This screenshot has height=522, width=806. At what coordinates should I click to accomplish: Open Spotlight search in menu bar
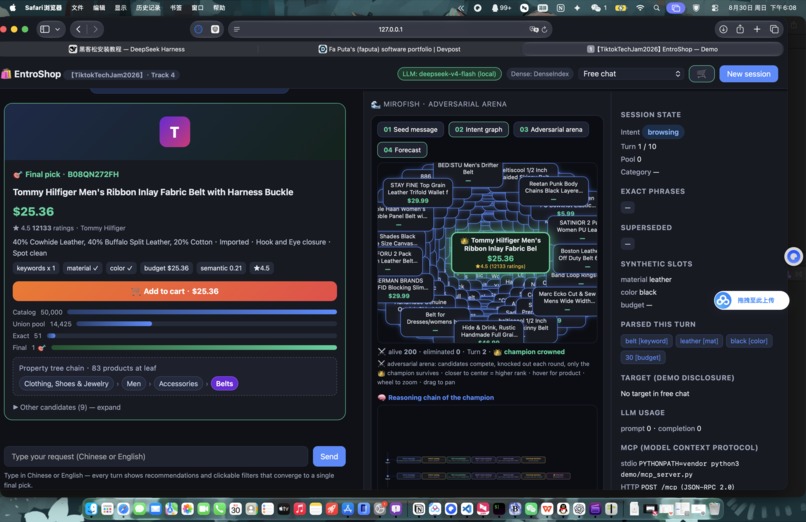656,8
